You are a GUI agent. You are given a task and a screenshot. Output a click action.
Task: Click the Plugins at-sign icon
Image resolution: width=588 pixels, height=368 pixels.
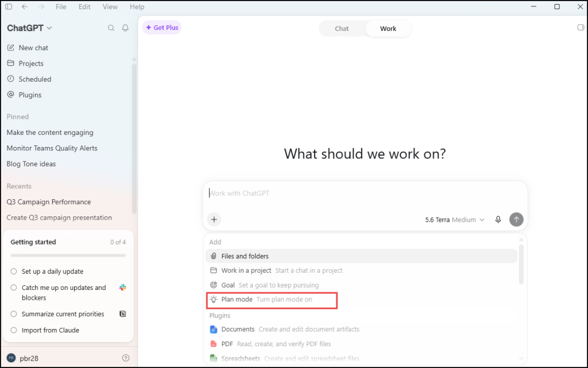click(11, 94)
